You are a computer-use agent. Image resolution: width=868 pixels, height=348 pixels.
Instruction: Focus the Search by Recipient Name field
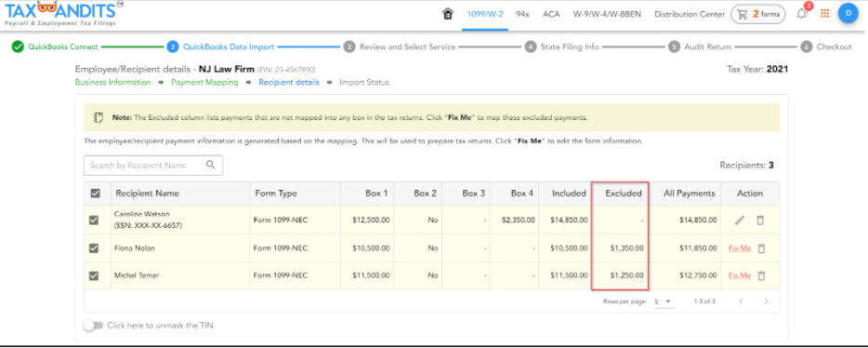(x=153, y=165)
